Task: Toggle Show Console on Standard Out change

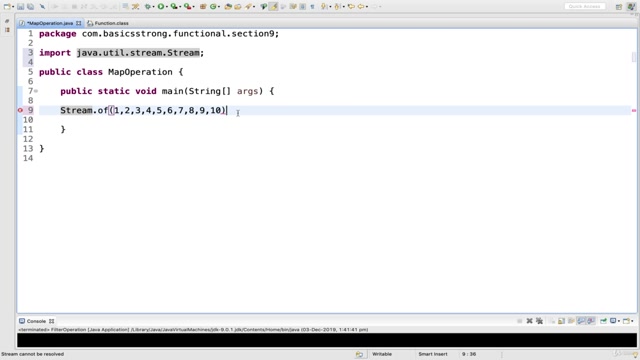Action: pos(581,321)
